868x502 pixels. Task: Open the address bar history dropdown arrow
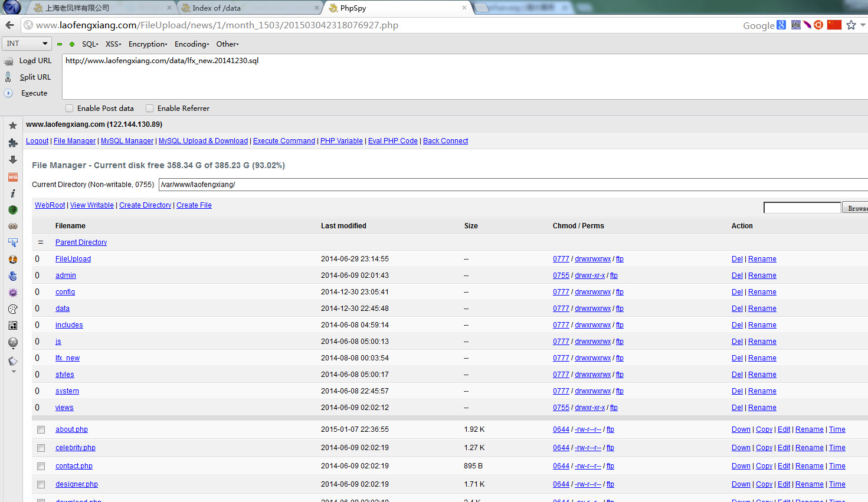pos(863,25)
